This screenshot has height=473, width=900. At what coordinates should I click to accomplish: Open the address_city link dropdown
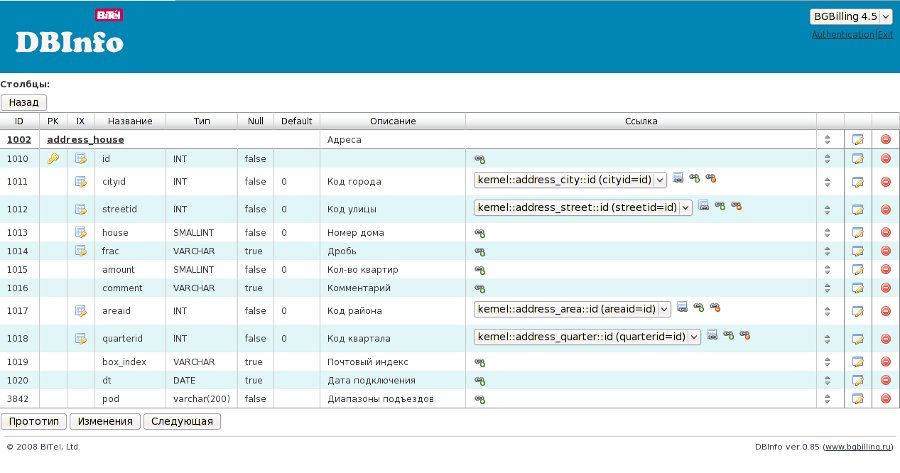tap(570, 180)
